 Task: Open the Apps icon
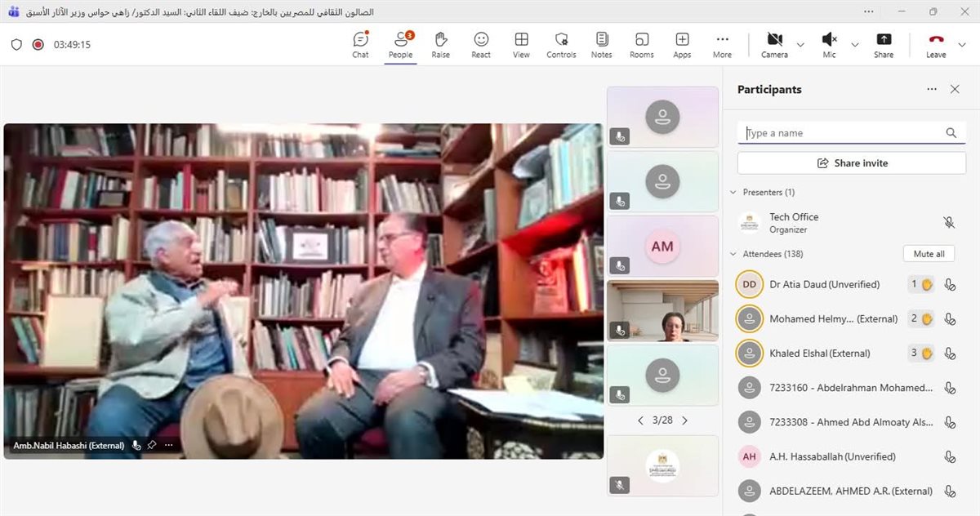pos(682,45)
